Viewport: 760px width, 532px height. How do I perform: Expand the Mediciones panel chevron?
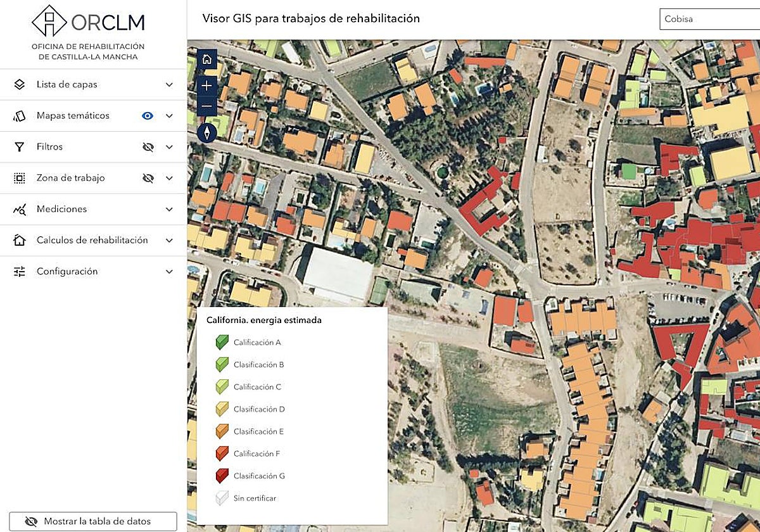tap(169, 209)
